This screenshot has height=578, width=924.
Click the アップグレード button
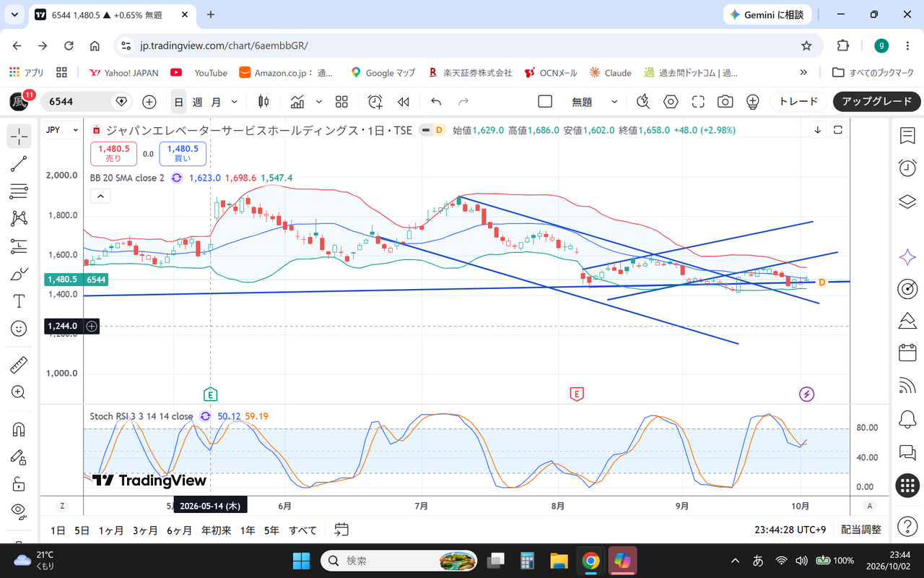(877, 102)
